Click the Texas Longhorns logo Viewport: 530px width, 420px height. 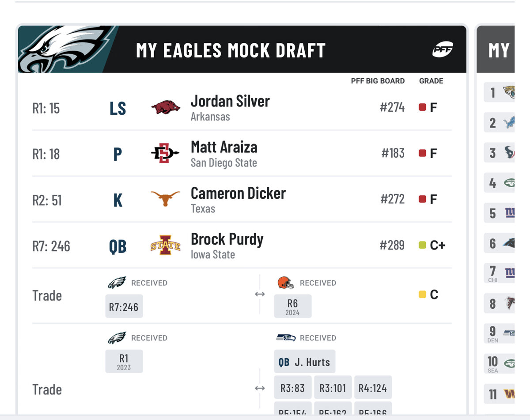[166, 199]
